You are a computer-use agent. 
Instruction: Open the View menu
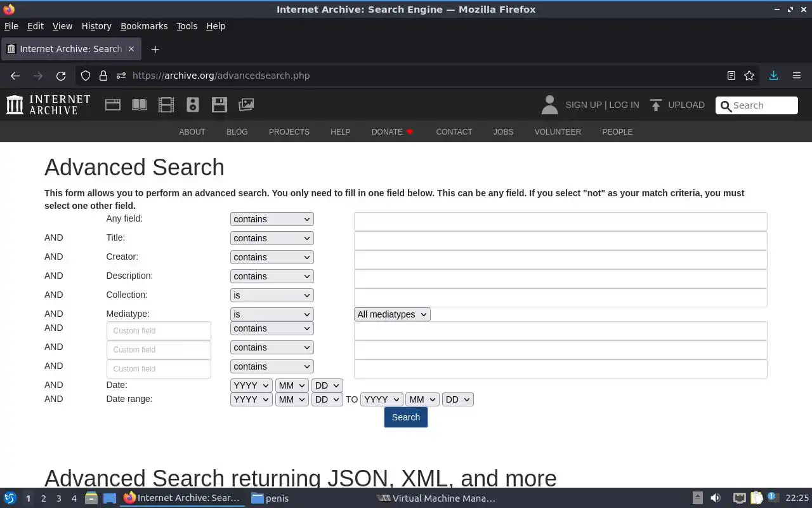pos(62,26)
